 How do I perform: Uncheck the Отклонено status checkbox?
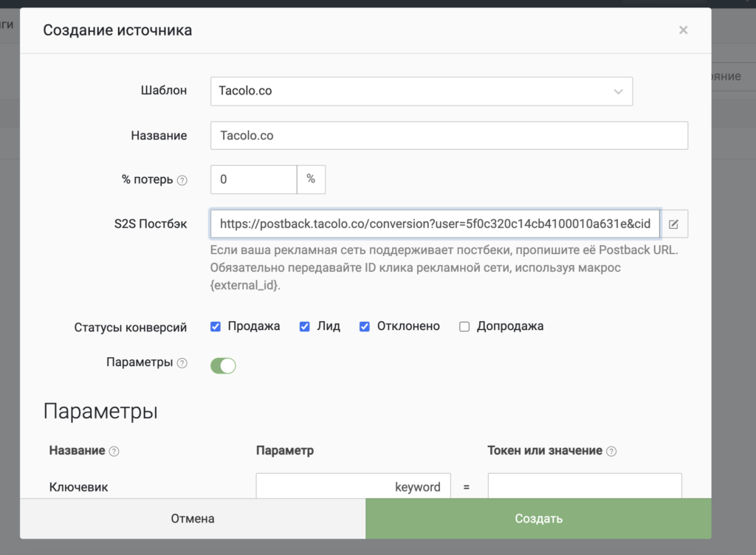(365, 327)
